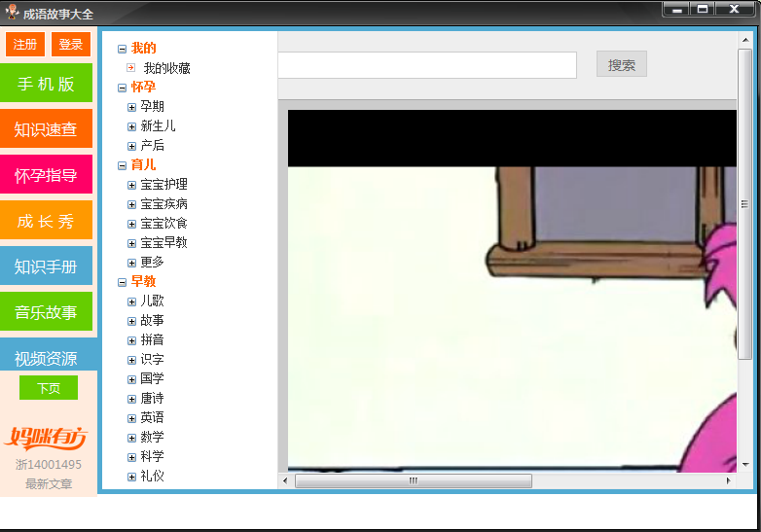
Task: Collapse the 早教 tree section
Action: coord(122,282)
